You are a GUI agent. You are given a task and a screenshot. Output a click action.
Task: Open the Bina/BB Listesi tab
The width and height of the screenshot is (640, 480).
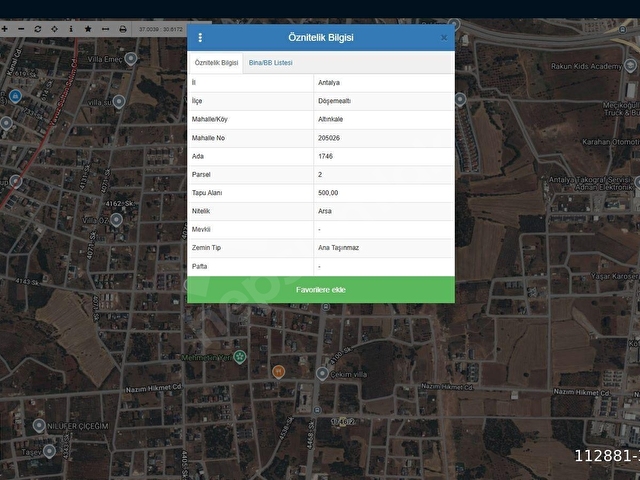[x=271, y=63]
